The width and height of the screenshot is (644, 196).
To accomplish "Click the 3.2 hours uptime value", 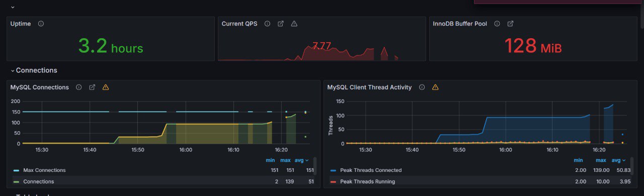I will pyautogui.click(x=111, y=46).
